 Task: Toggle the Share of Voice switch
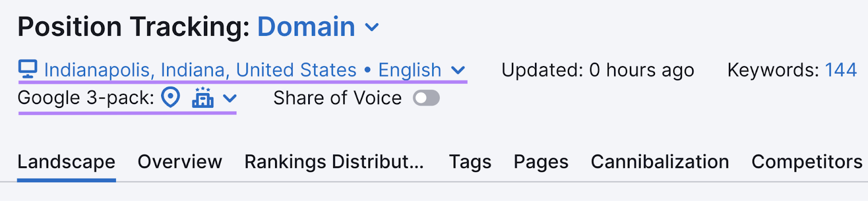(426, 98)
